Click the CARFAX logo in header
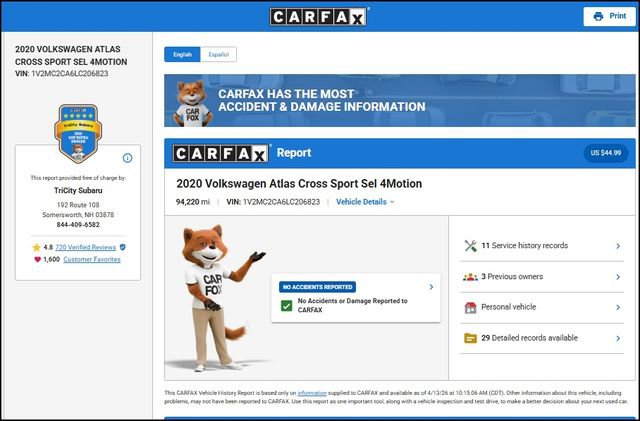 [319, 16]
